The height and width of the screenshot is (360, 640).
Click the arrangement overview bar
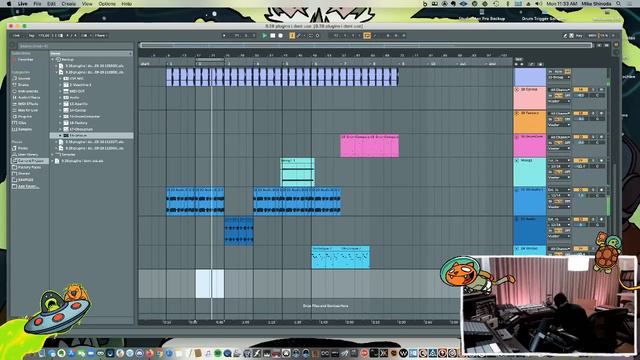[x=366, y=45]
